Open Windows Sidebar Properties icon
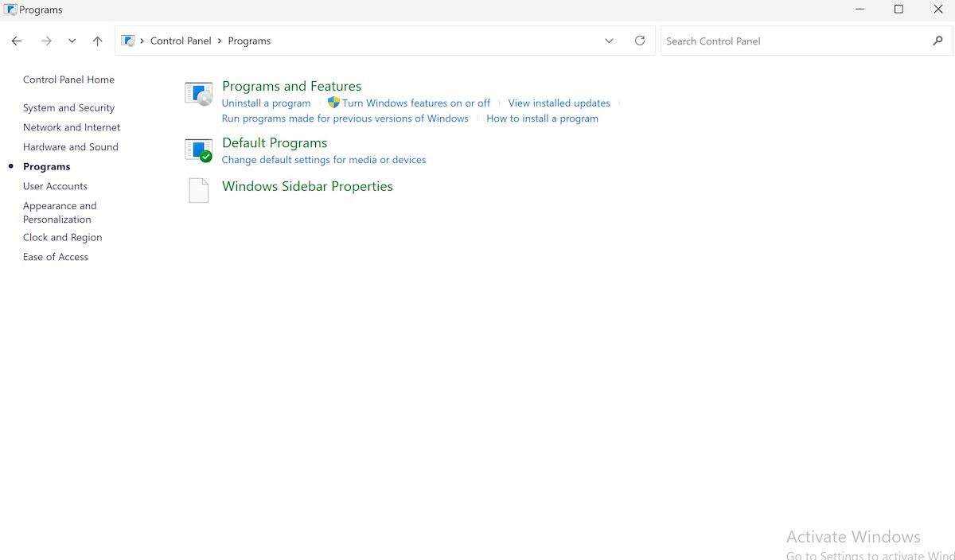 [198, 190]
